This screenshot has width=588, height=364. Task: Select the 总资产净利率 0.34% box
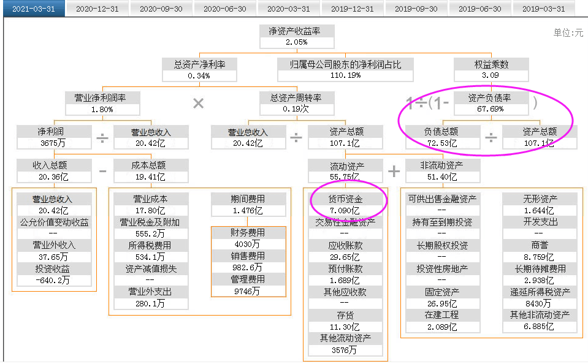coord(199,70)
